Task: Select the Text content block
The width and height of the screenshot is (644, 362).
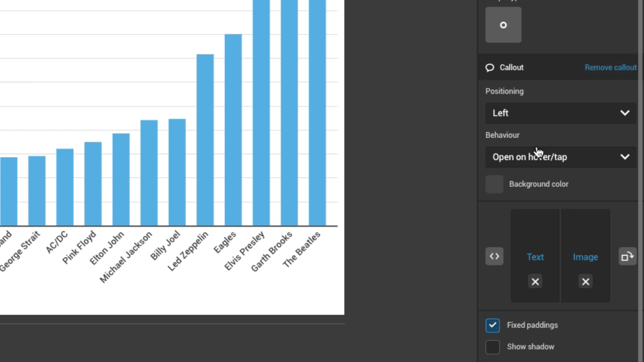Action: (x=535, y=256)
